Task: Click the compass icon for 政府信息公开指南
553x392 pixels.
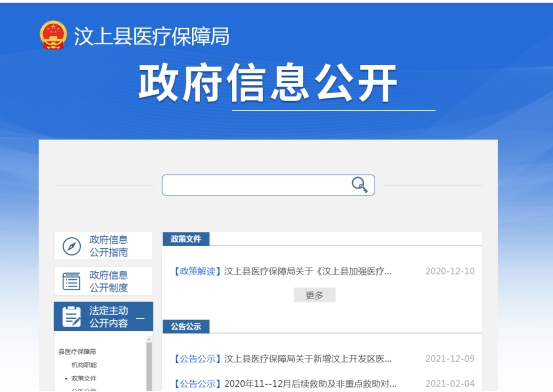Action: click(x=72, y=246)
